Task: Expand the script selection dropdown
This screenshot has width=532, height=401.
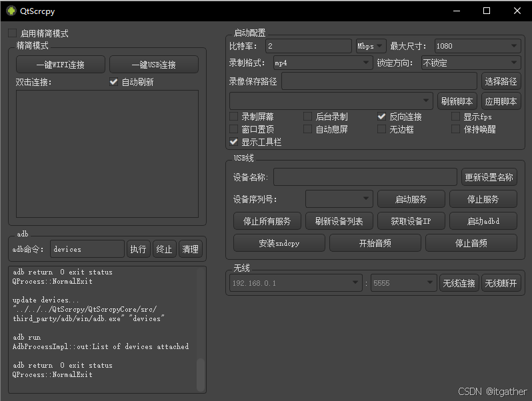Action: tap(331, 101)
